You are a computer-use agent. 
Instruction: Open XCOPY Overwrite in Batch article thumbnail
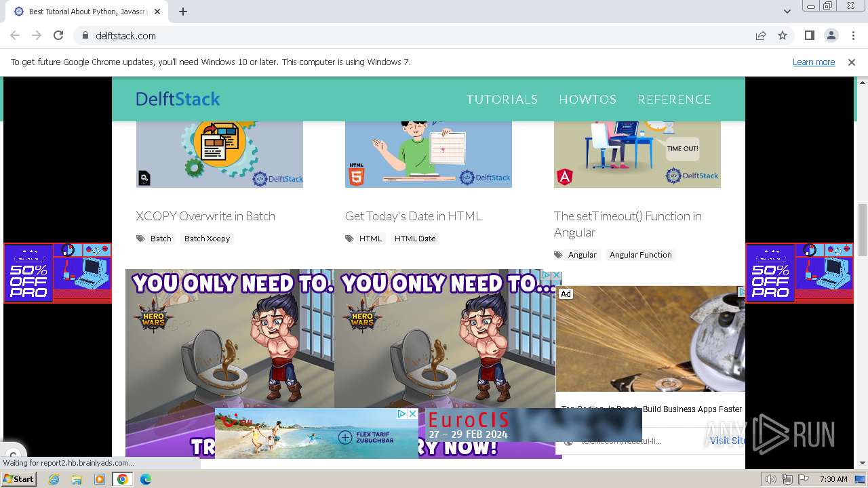tap(220, 155)
